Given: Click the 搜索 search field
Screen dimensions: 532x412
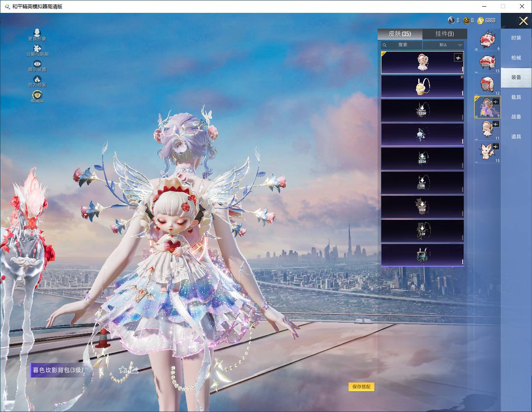Looking at the screenshot, I should (402, 45).
